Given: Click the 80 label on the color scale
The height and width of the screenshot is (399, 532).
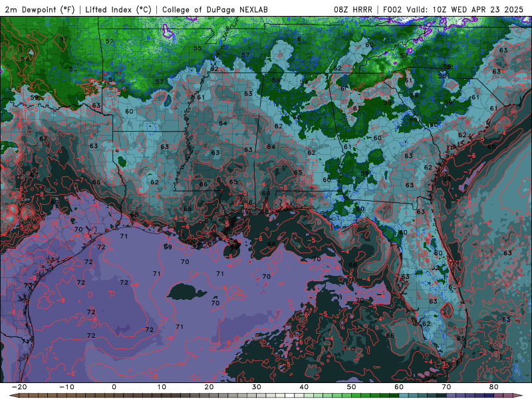Looking at the screenshot, I should (494, 387).
